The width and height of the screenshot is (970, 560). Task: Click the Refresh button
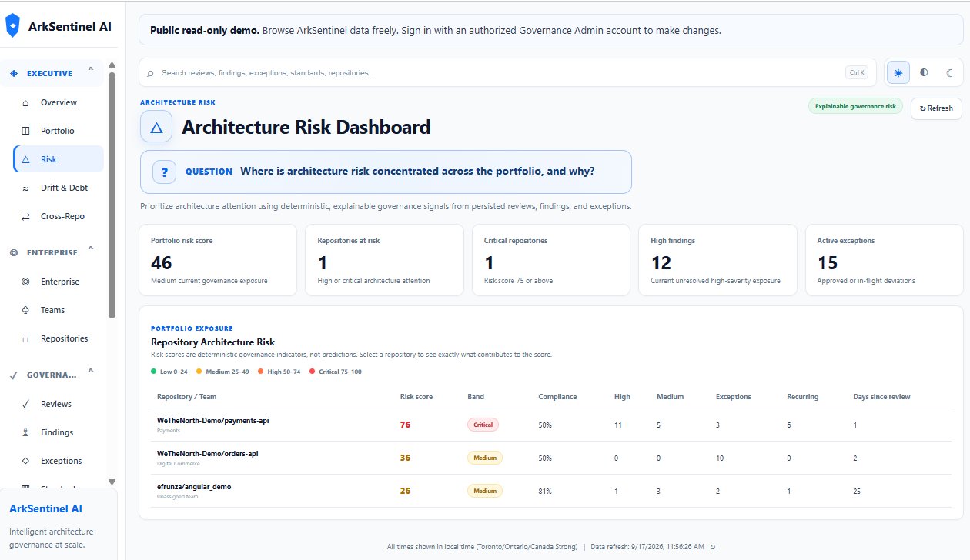click(x=936, y=108)
